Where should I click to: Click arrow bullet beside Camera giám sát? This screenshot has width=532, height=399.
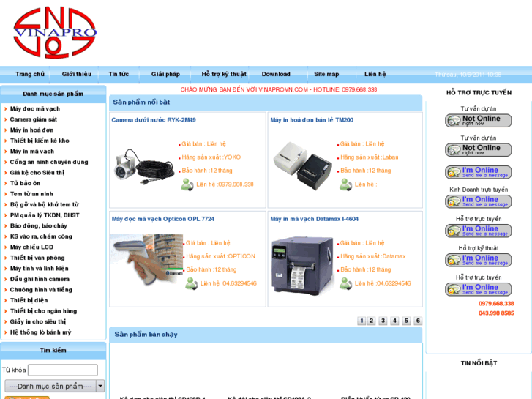pos(5,119)
